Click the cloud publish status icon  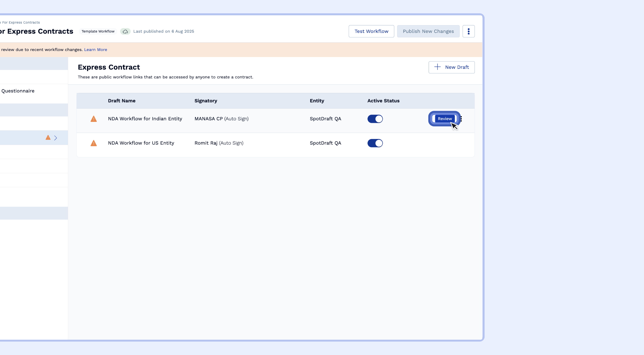(x=125, y=31)
